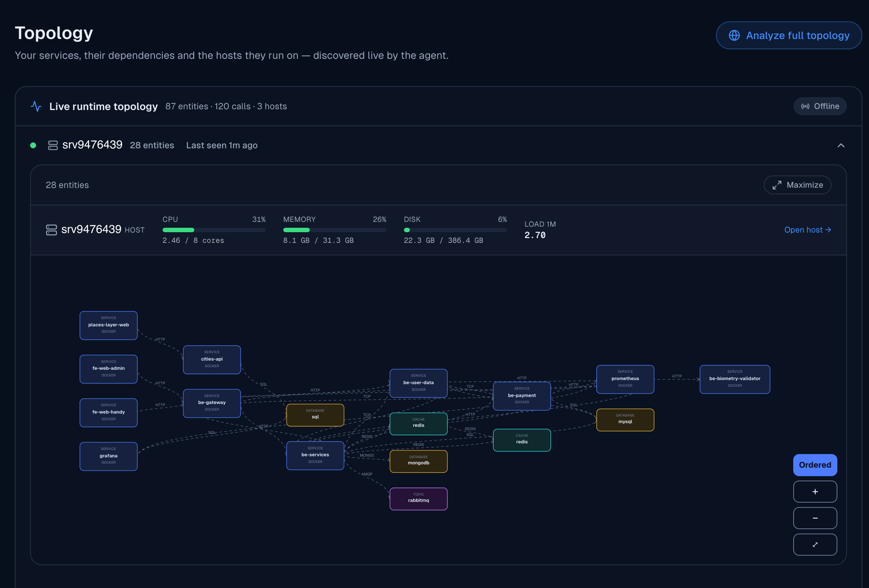Viewport: 869px width, 588px height.
Task: Click HTTP label between prometheus and be-biometry-validator
Action: (677, 376)
